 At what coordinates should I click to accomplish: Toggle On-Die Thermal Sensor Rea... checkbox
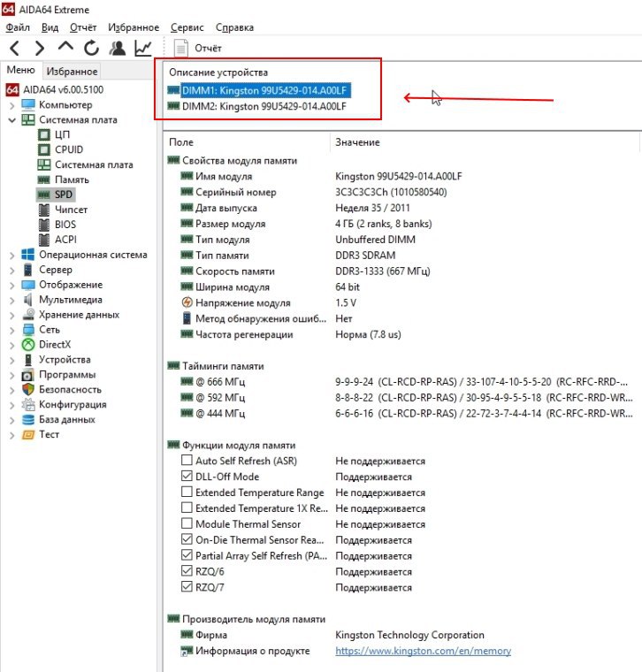point(187,539)
